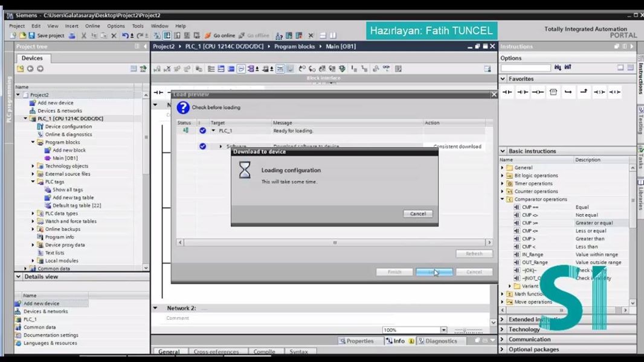This screenshot has width=644, height=362.
Task: Click the Start CPU icon
Action: click(289, 36)
